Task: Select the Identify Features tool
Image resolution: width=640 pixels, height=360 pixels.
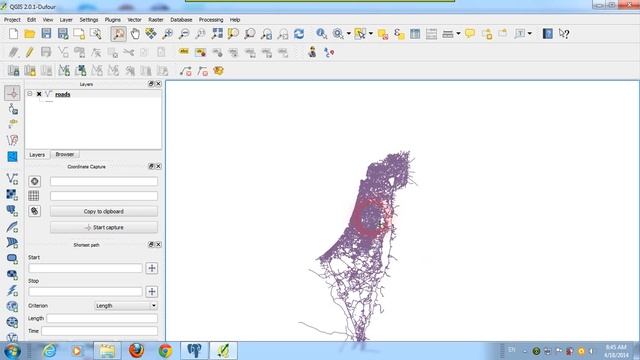Action: click(x=322, y=34)
